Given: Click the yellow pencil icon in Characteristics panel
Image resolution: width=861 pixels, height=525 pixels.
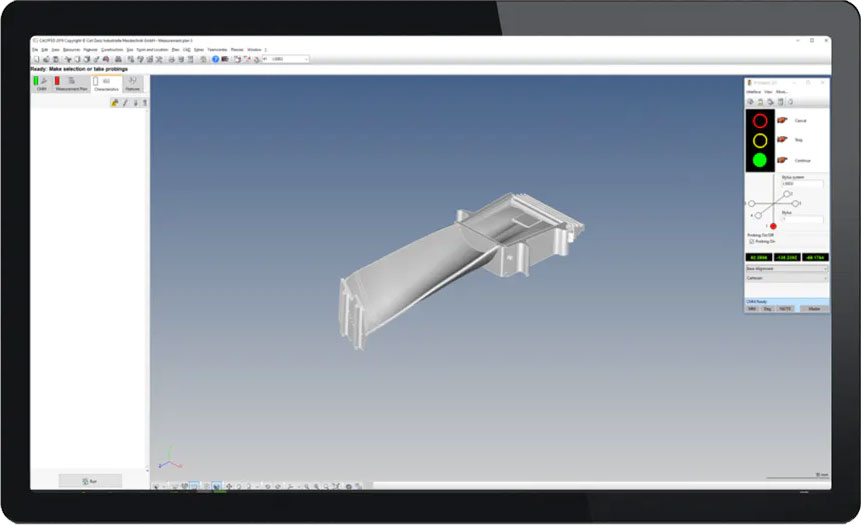Looking at the screenshot, I should (115, 103).
